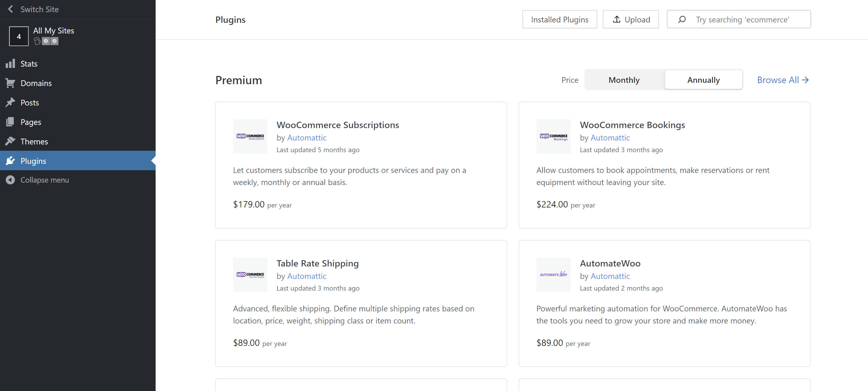Select the Monthly price option
Image resolution: width=868 pixels, height=391 pixels.
coord(624,80)
